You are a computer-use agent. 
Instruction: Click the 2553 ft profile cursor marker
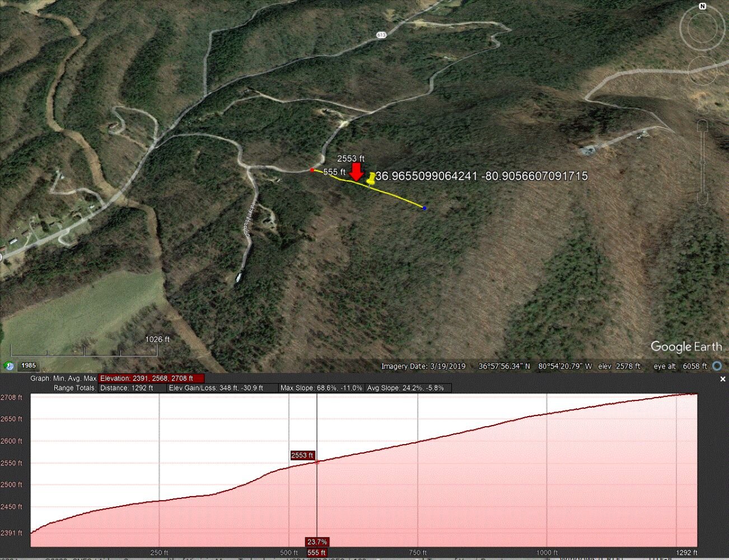[x=302, y=455]
